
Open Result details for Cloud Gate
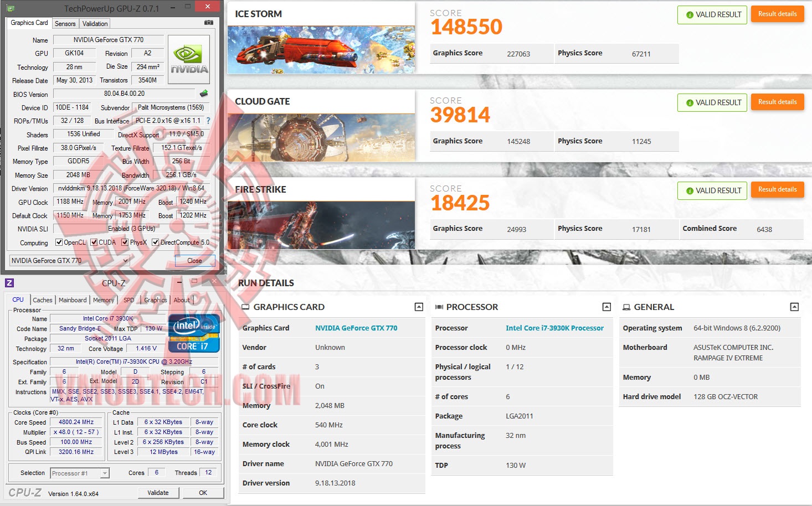coord(778,102)
